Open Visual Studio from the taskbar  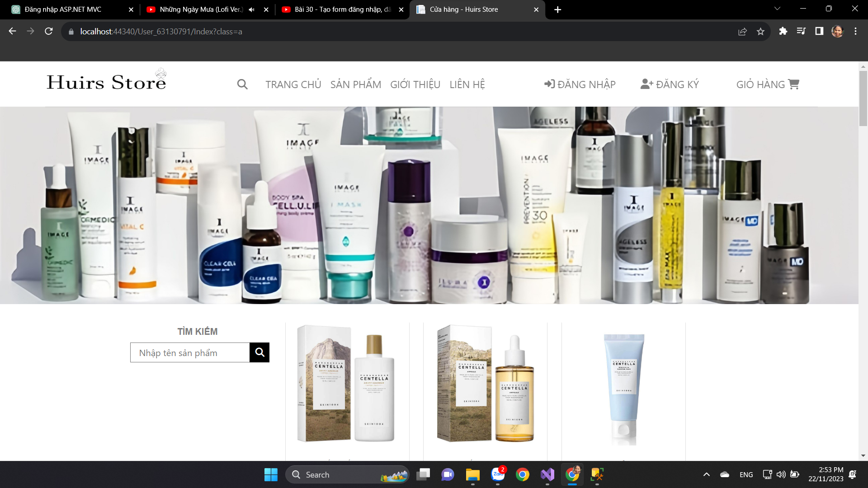click(547, 474)
